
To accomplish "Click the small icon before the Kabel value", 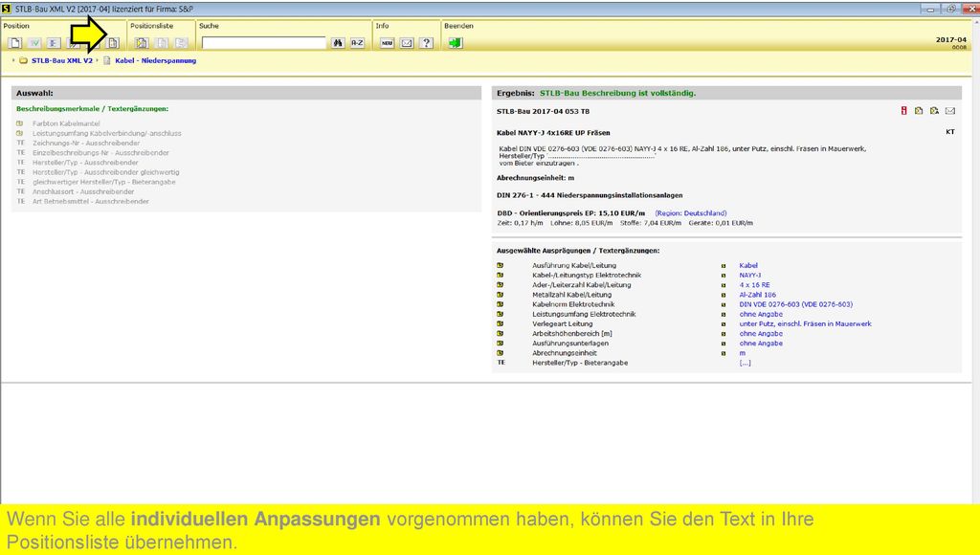I will [724, 266].
